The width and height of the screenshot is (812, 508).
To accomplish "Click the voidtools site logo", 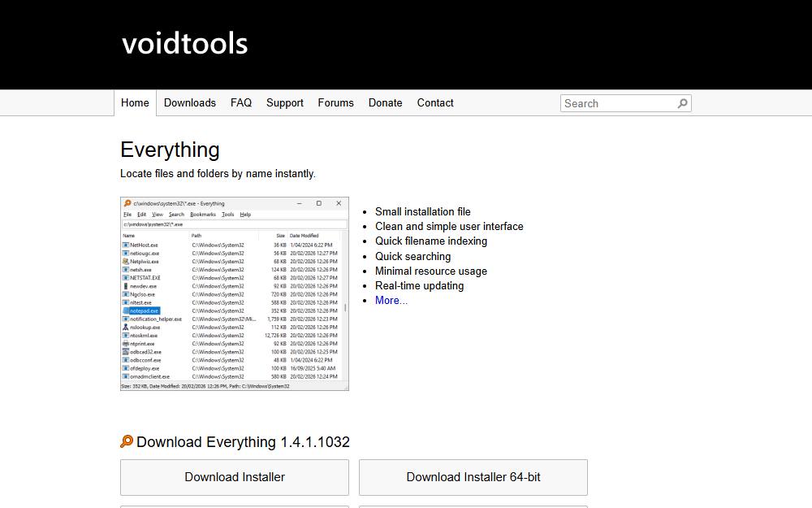I will pos(185,43).
